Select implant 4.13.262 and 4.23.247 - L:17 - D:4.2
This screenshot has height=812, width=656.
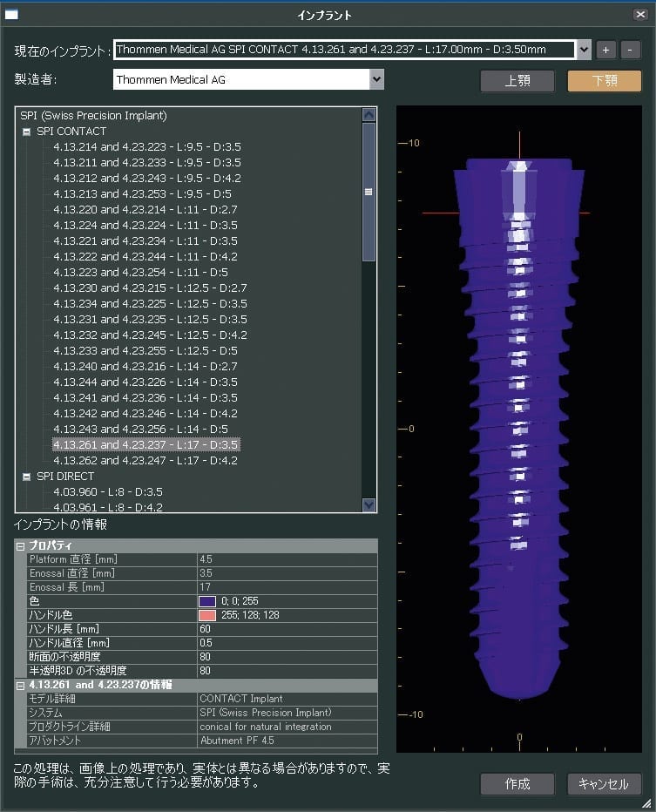click(145, 460)
